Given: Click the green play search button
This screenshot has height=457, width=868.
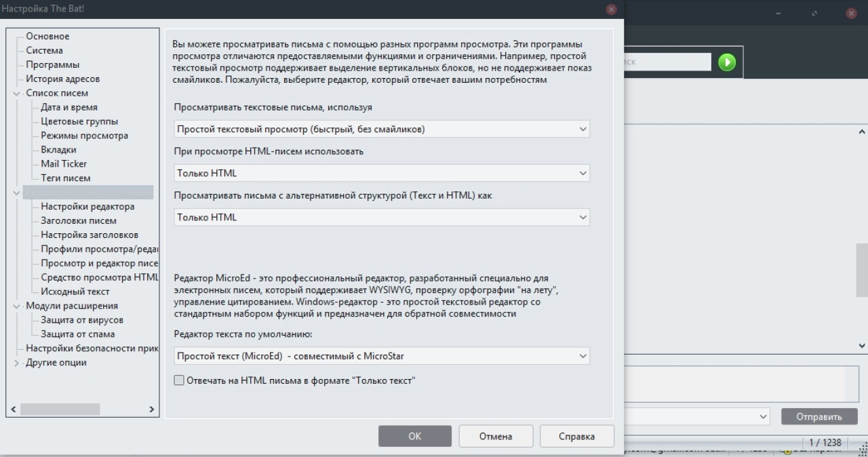Looking at the screenshot, I should click(727, 62).
